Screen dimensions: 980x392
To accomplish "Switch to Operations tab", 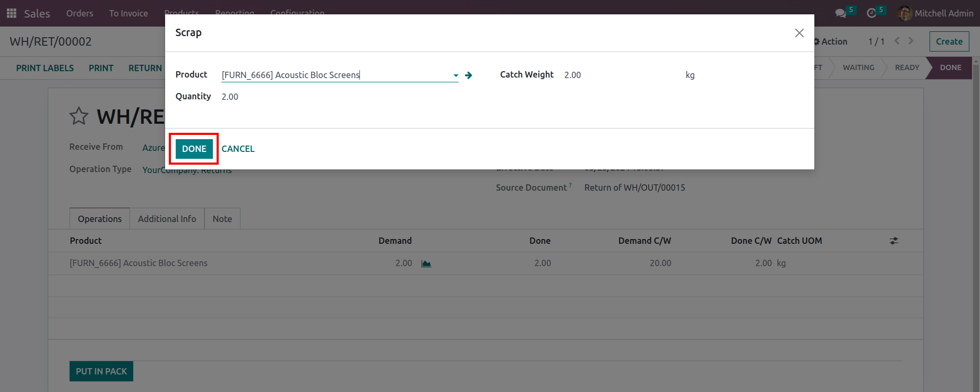I will (x=100, y=219).
